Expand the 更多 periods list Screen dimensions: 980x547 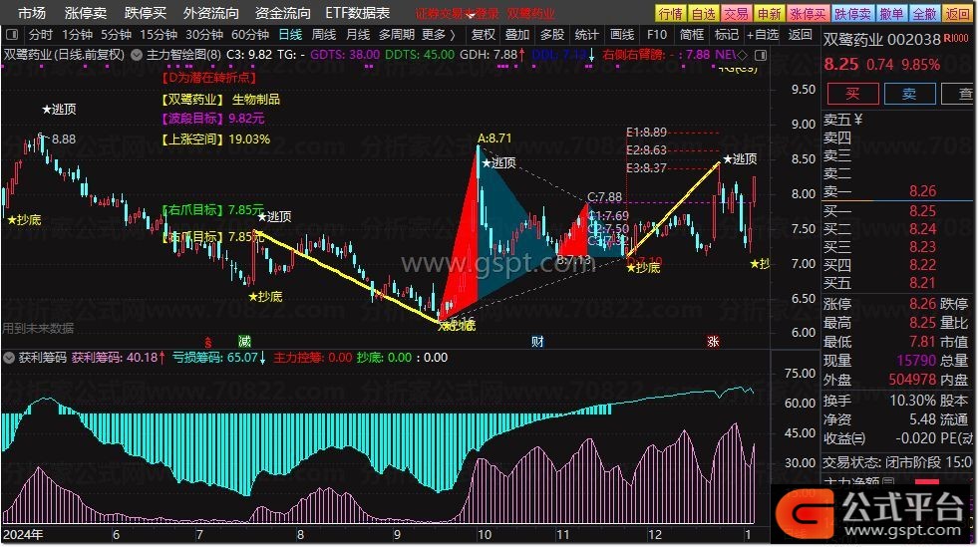[438, 34]
